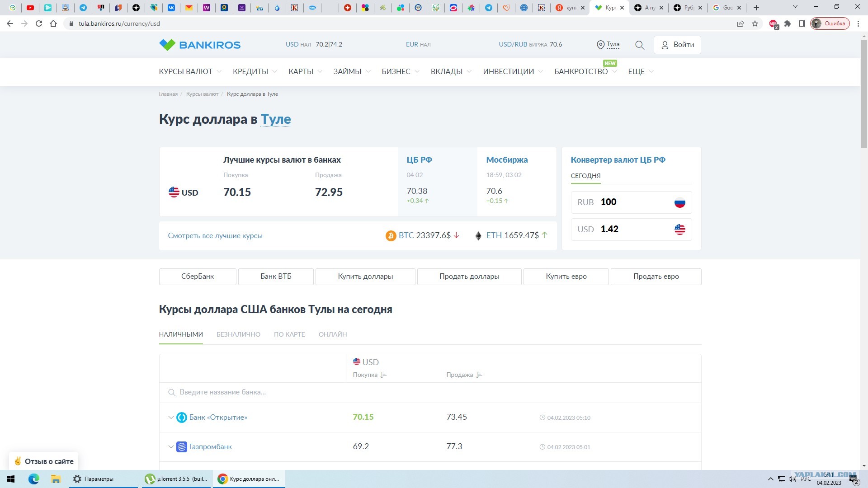The image size is (868, 488).
Task: Go back in browser history
Action: 10,23
